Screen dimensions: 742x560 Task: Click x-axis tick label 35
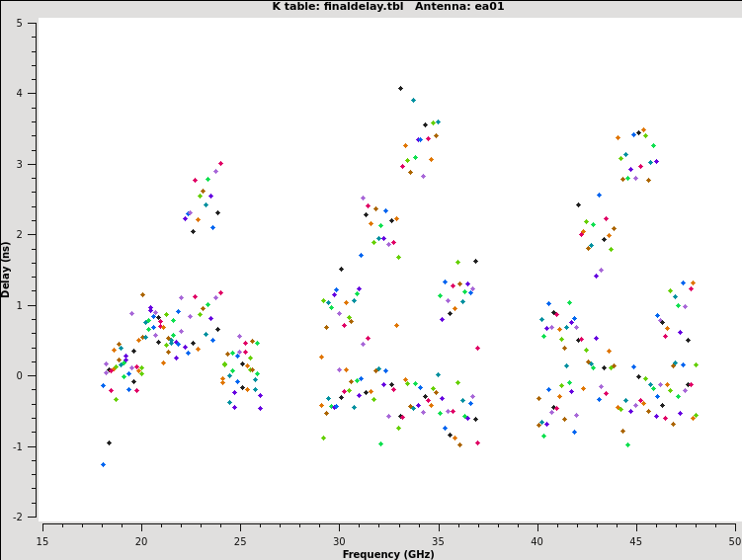[x=438, y=541]
